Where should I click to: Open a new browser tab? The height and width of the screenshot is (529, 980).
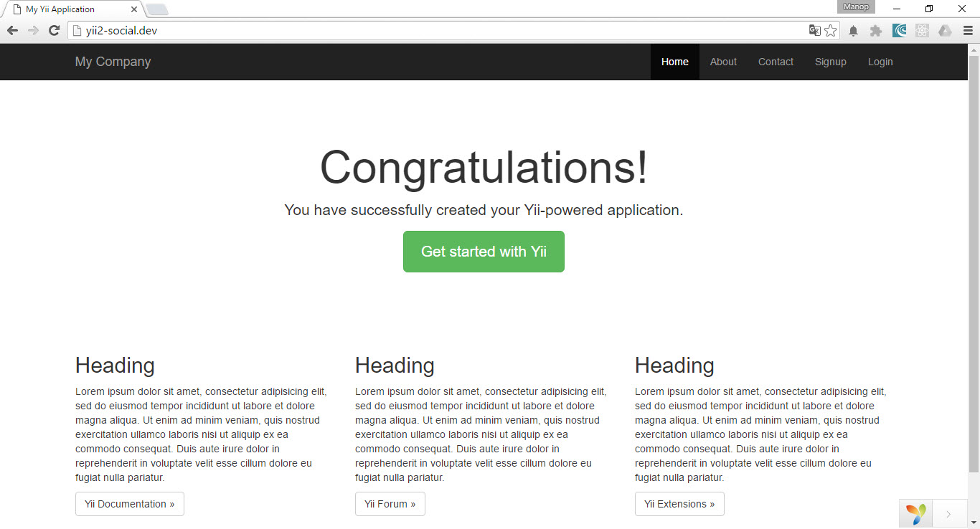point(157,9)
